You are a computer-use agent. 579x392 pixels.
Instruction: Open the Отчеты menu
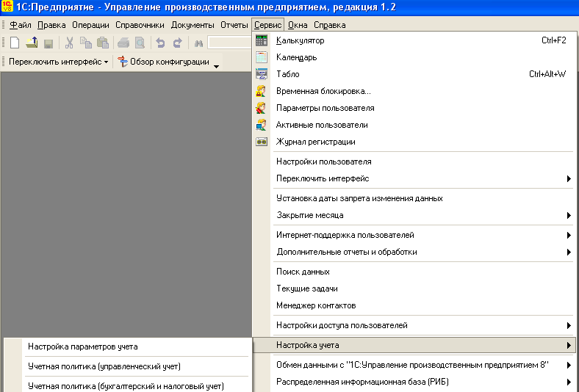point(234,25)
